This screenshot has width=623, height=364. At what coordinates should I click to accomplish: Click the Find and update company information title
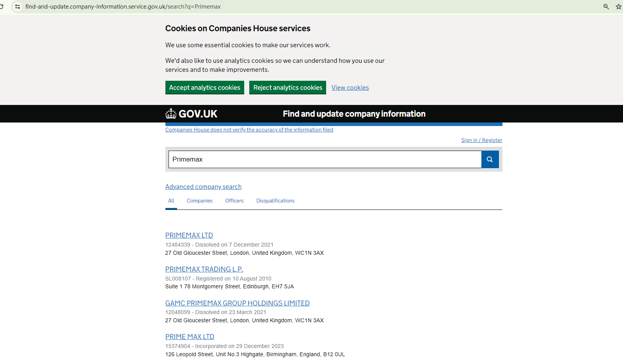point(354,114)
